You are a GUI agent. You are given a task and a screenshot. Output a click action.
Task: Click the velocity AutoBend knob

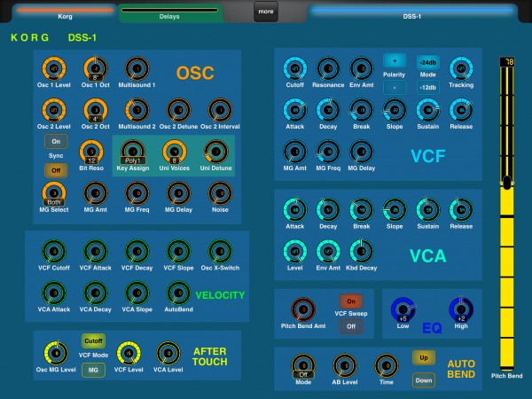point(178,293)
